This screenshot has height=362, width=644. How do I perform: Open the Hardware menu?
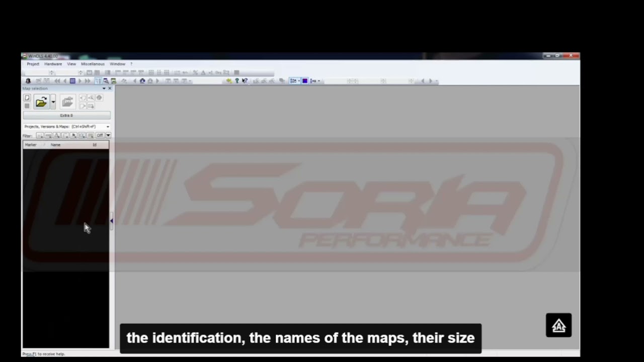[x=53, y=64]
